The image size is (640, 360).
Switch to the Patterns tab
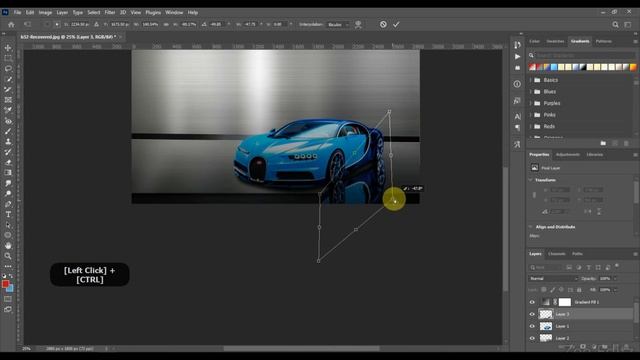click(604, 41)
